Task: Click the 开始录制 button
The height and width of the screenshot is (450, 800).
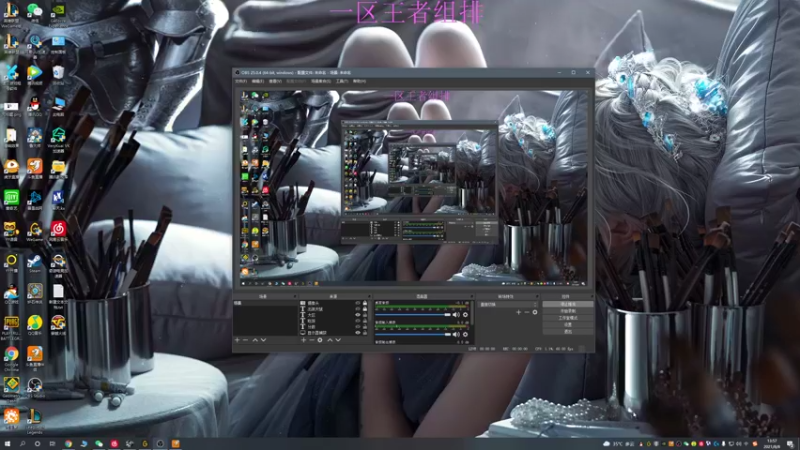Action: pos(568,311)
